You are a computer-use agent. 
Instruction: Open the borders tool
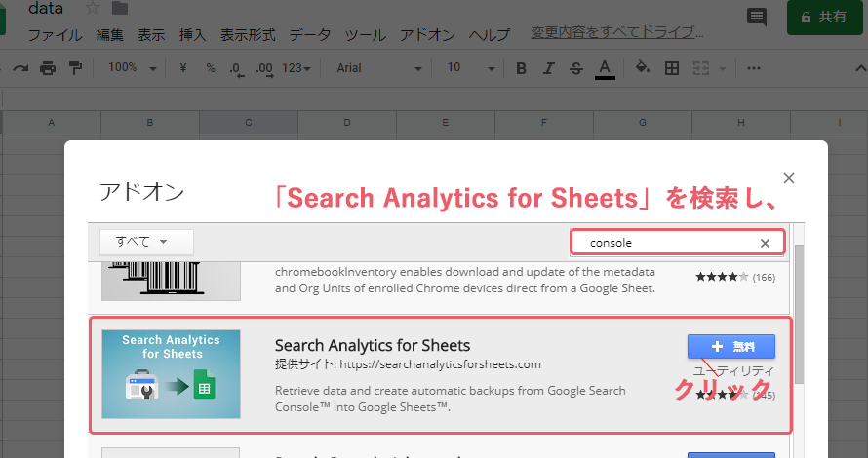pyautogui.click(x=672, y=68)
